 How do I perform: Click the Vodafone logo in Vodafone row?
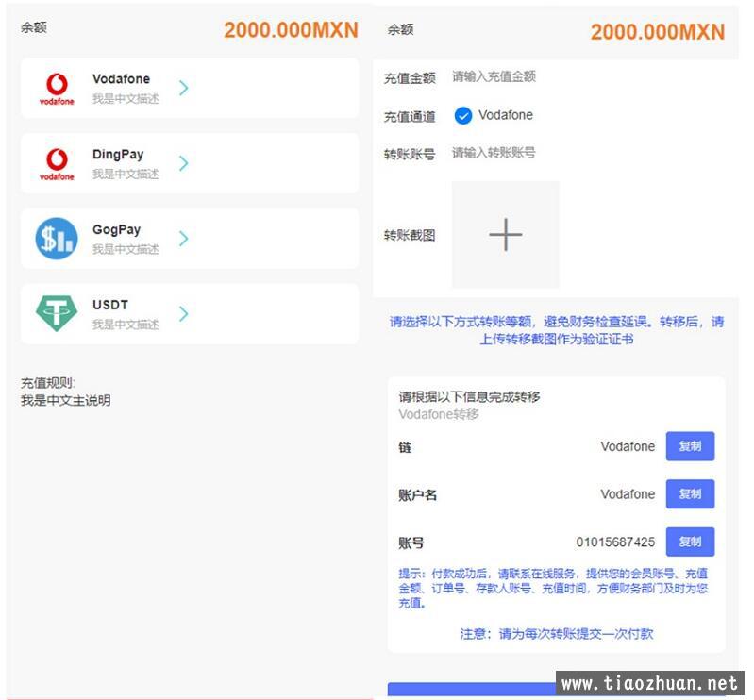[57, 89]
